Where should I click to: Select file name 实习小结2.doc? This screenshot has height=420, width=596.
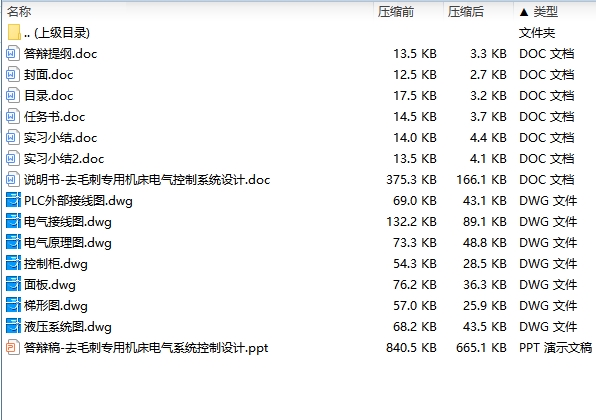click(64, 158)
